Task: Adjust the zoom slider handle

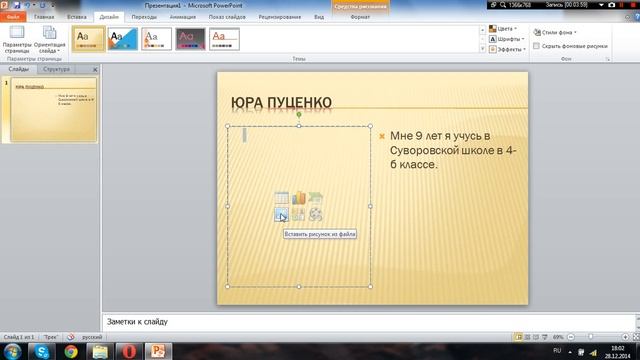Action: tap(591, 337)
